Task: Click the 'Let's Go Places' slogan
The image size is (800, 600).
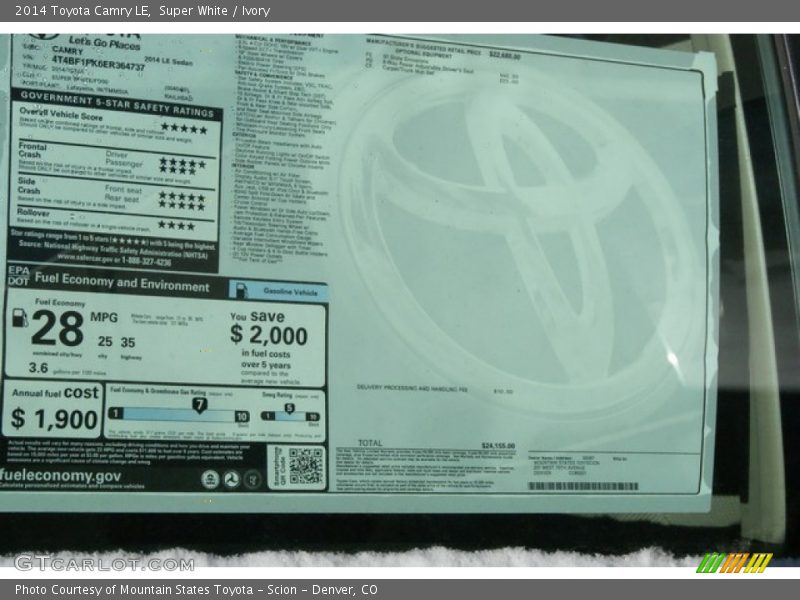Action: point(104,42)
